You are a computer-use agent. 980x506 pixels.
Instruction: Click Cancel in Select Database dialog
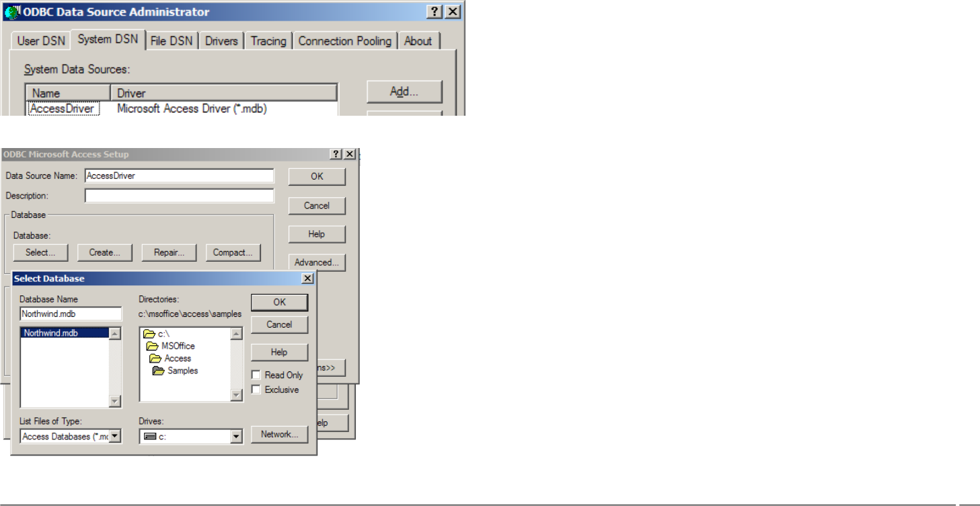click(280, 324)
